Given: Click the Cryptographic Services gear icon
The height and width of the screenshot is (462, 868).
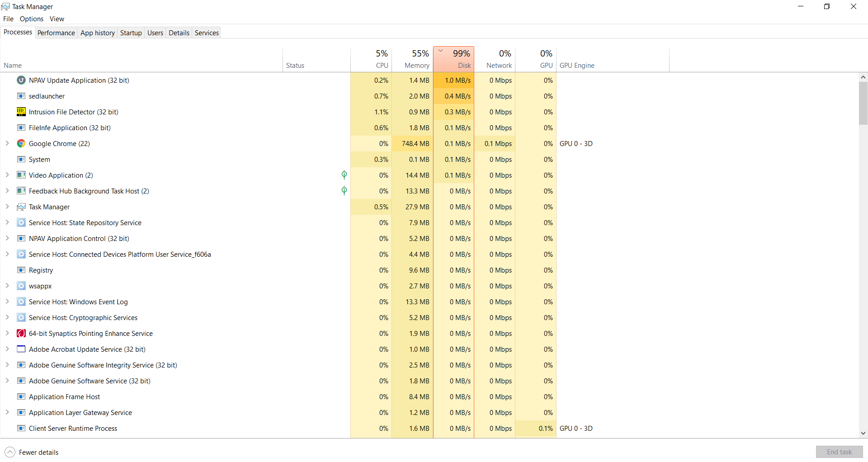Looking at the screenshot, I should click(x=21, y=317).
